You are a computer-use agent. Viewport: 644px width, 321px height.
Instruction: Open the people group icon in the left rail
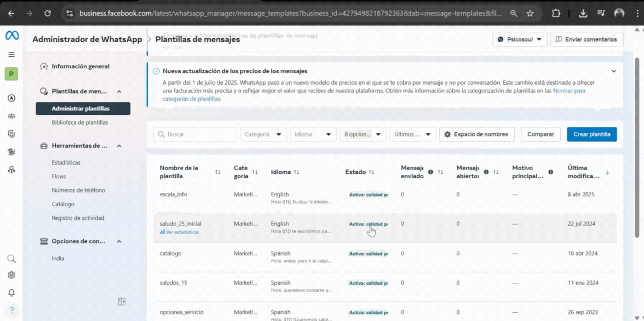(x=12, y=116)
